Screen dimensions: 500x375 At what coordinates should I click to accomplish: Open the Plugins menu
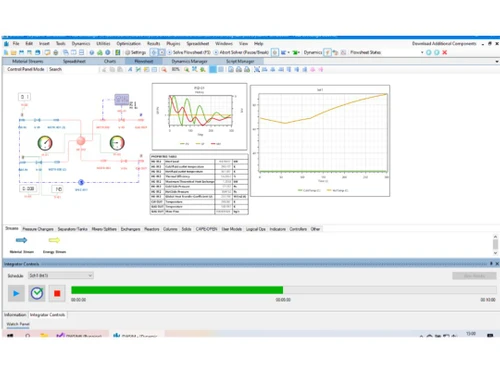click(x=173, y=44)
